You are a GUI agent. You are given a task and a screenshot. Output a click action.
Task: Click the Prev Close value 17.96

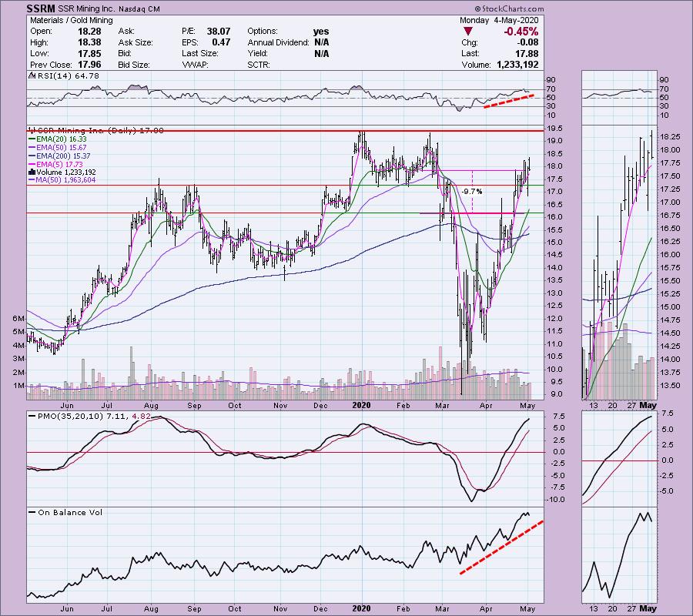click(x=90, y=65)
